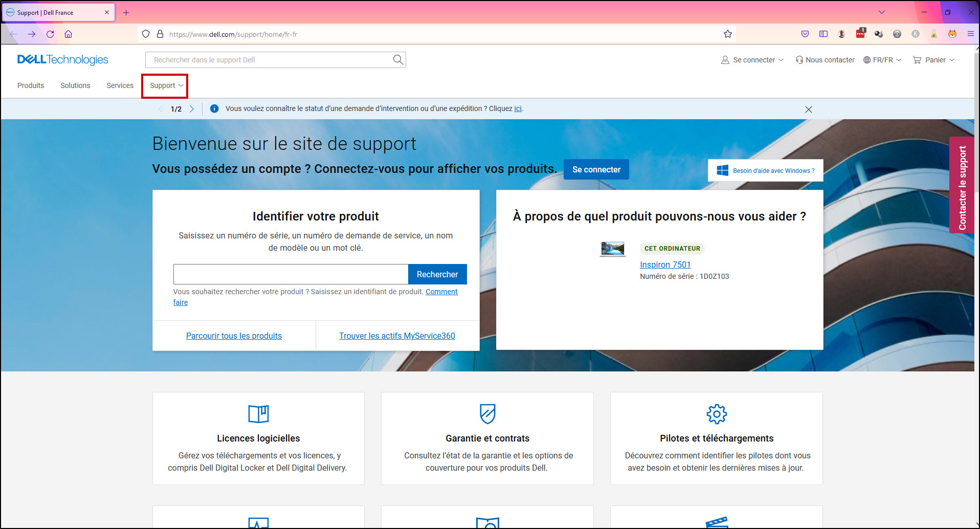Image resolution: width=980 pixels, height=529 pixels.
Task: Click the black spheres extension icon
Action: tap(879, 34)
